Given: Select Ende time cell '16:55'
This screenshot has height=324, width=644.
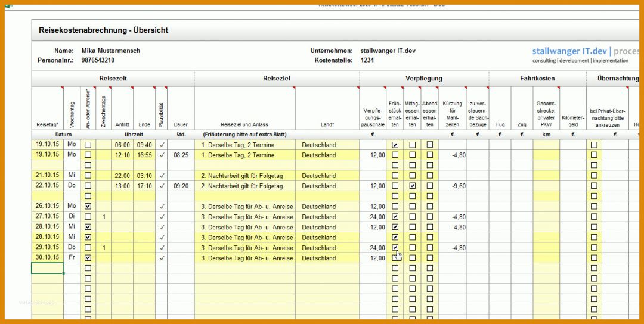Looking at the screenshot, I should 144,155.
